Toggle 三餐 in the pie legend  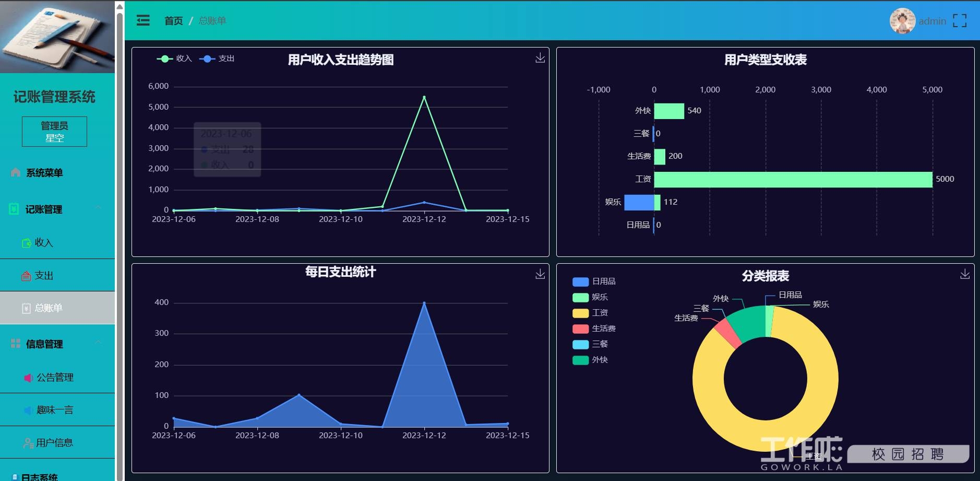[590, 344]
